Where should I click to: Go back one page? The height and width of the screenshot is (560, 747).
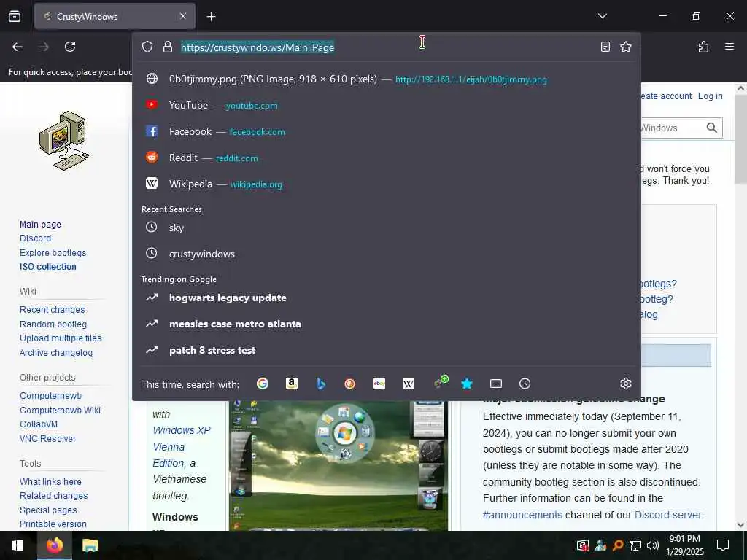pos(18,47)
